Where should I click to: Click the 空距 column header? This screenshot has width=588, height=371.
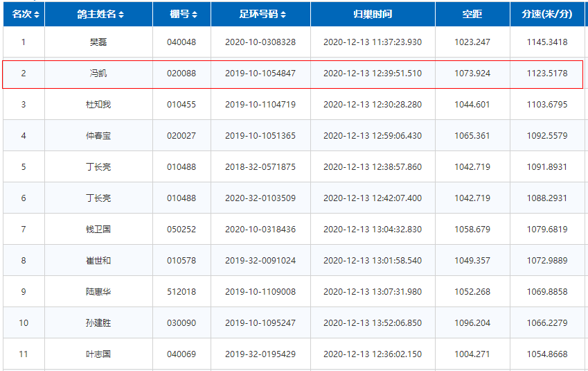(472, 15)
